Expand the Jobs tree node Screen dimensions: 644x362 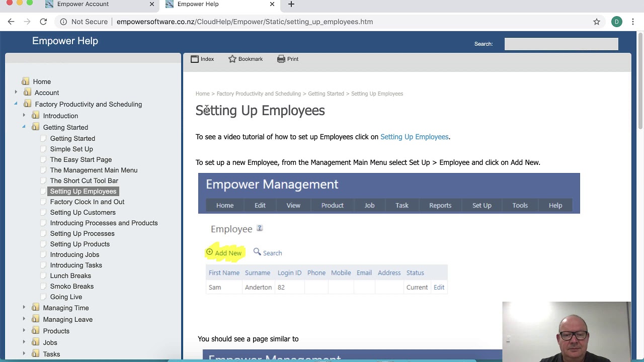point(24,342)
